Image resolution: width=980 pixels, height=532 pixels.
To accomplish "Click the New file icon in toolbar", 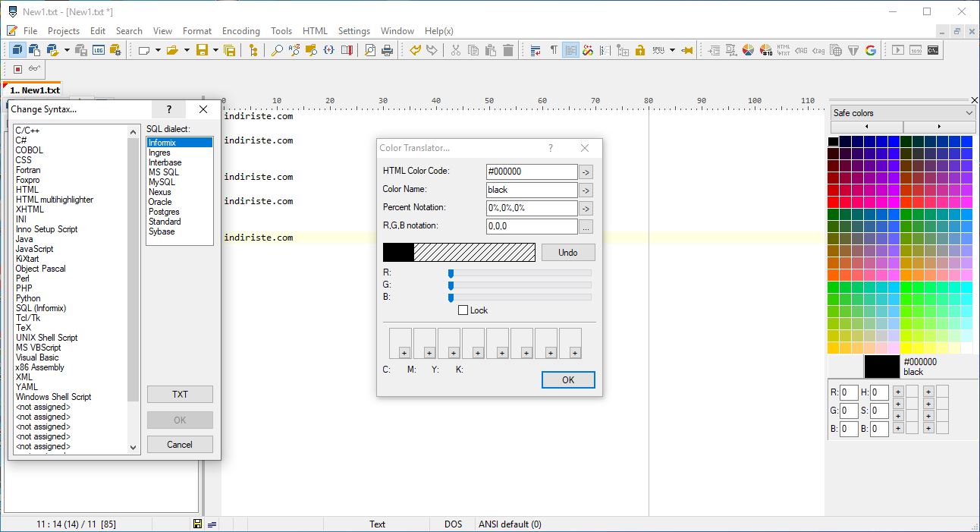I will pyautogui.click(x=143, y=50).
